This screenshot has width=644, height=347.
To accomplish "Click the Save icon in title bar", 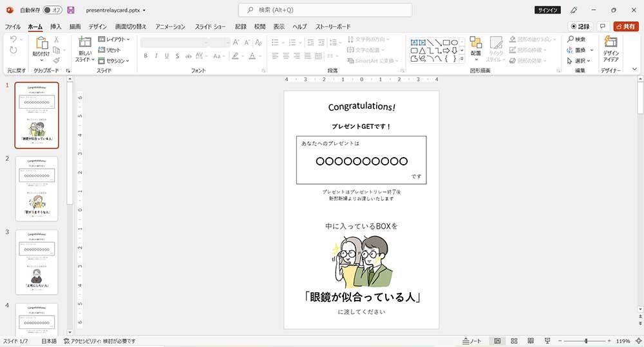I will (x=71, y=10).
